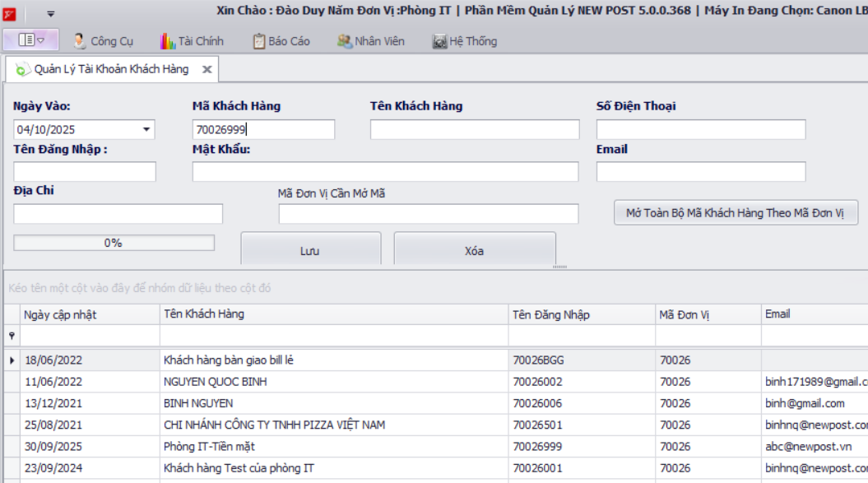The image size is (868, 483).
Task: Click the Lưu button
Action: coord(310,251)
